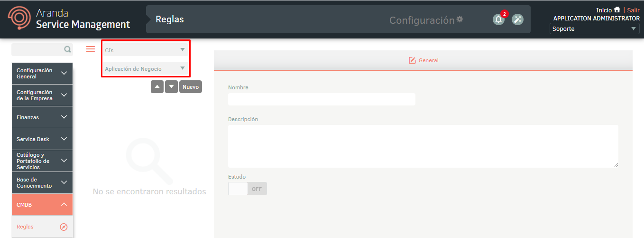Click the search magnifier icon in sidebar
This screenshot has width=644, height=238.
point(67,49)
